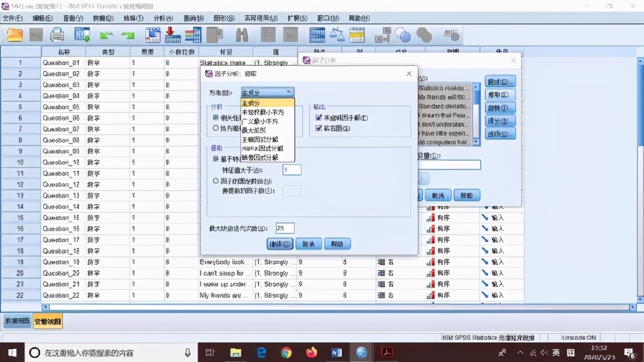Click the 特征值大于 value input field
Viewport: 644px width, 362px height.
tap(291, 170)
